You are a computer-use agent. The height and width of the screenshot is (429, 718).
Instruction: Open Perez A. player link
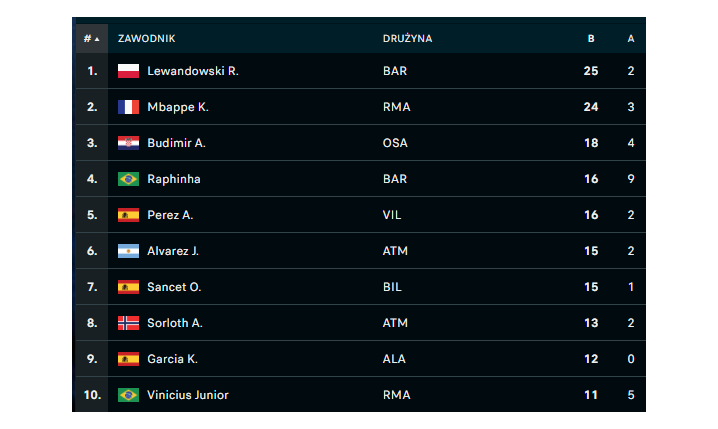(170, 215)
